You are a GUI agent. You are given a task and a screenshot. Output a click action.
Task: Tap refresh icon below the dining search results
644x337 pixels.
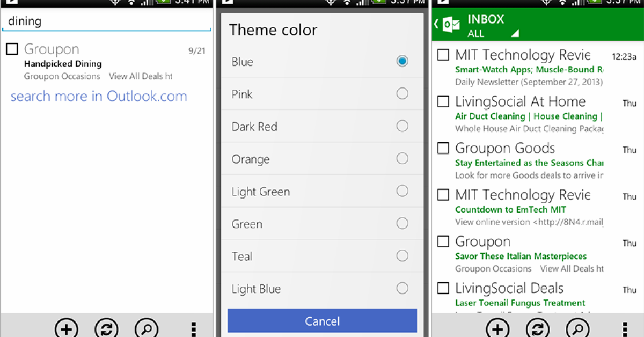106,328
